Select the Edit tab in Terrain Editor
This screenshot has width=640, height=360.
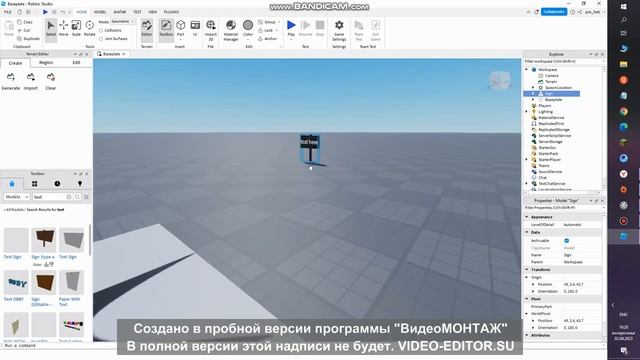pyautogui.click(x=76, y=62)
